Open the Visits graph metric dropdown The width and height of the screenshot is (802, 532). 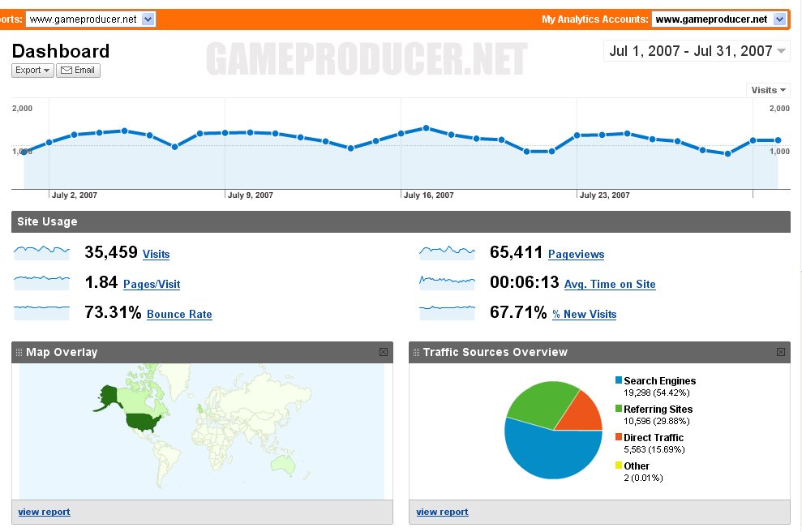[x=768, y=90]
